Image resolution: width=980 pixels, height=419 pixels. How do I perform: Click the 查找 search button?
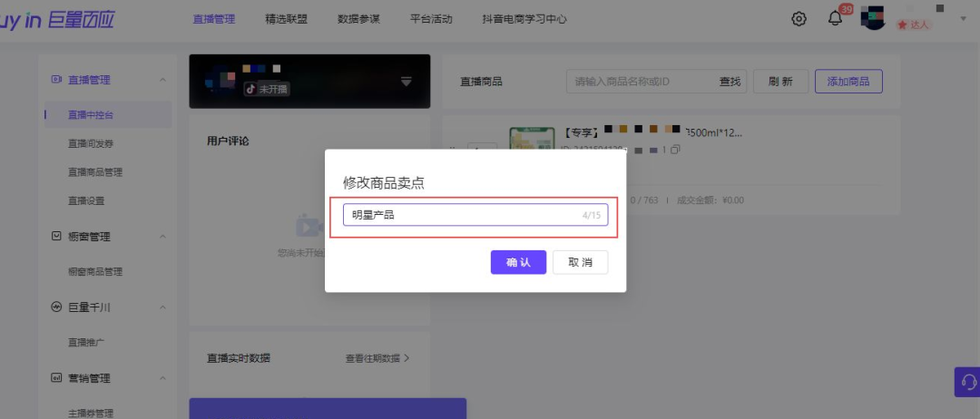click(x=730, y=82)
